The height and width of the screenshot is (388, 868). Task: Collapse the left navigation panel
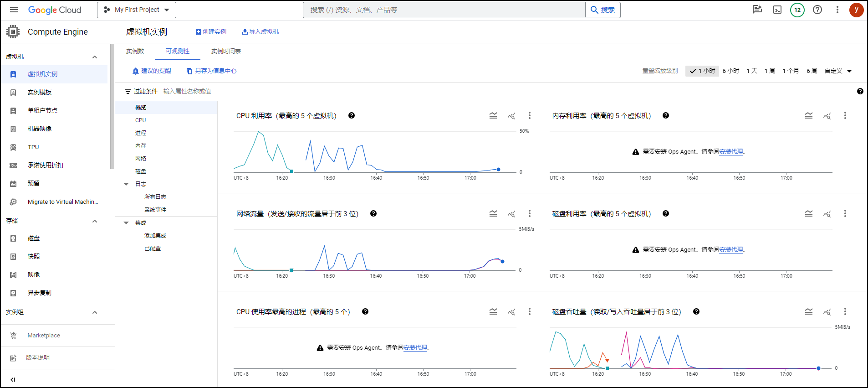[13, 379]
